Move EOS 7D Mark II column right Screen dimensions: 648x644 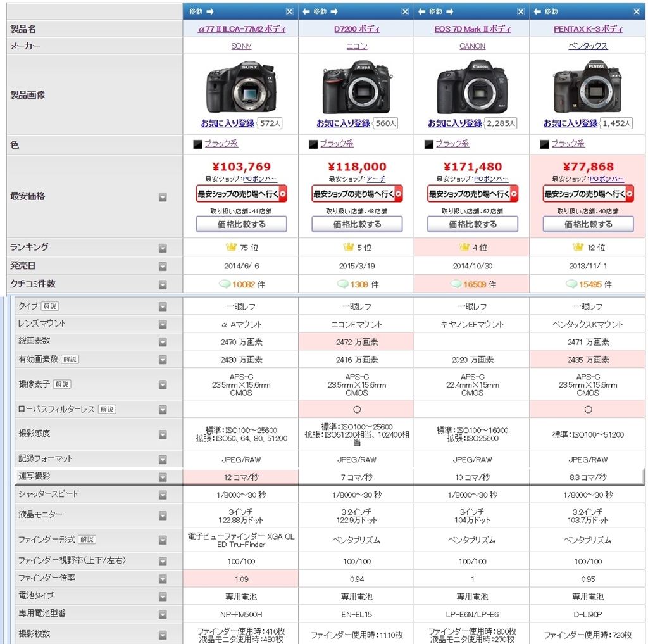coord(450,11)
